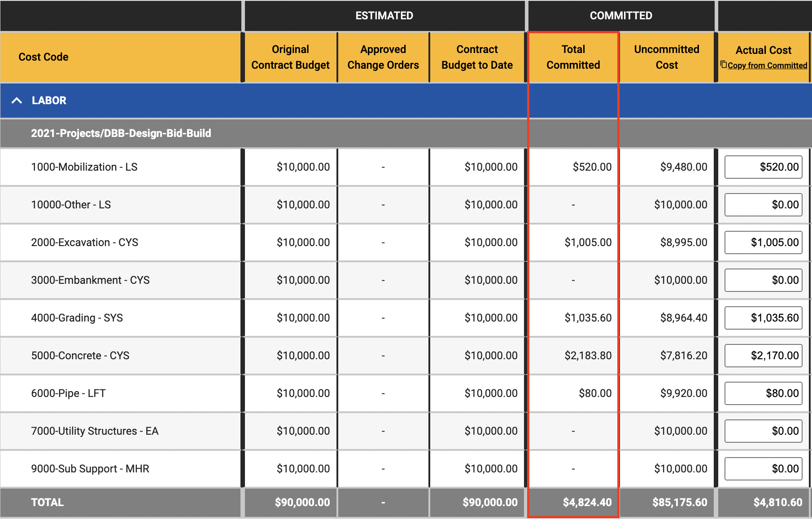Click the Cost Code column header
This screenshot has height=520, width=812.
[x=44, y=57]
